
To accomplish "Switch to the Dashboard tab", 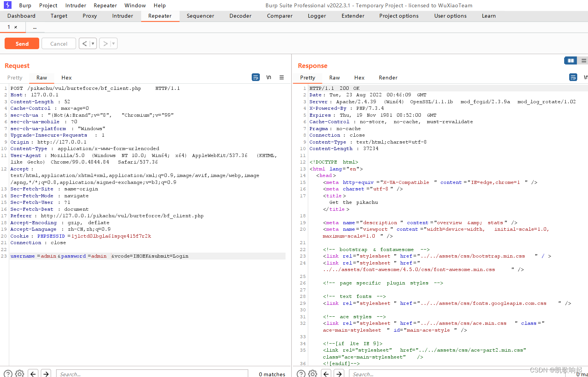I will click(21, 16).
